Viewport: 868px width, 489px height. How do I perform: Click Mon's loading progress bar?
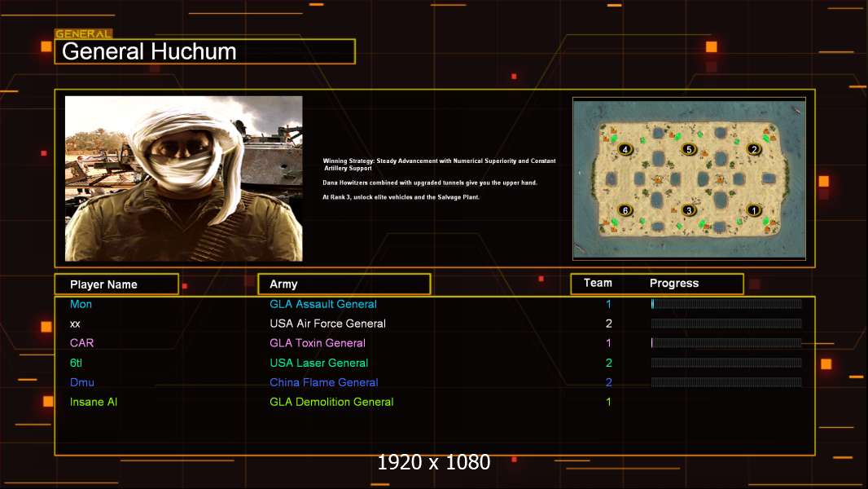point(726,303)
